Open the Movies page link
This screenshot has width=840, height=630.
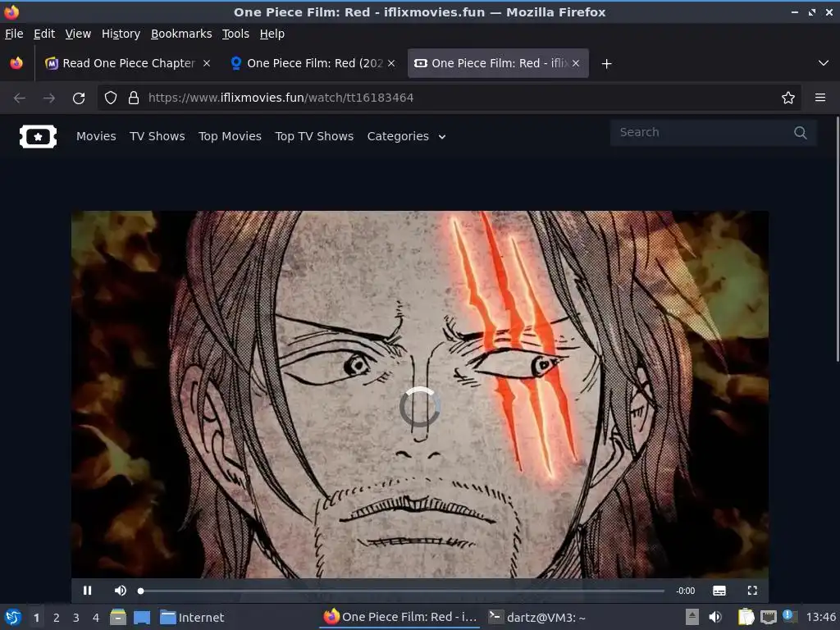tap(96, 136)
